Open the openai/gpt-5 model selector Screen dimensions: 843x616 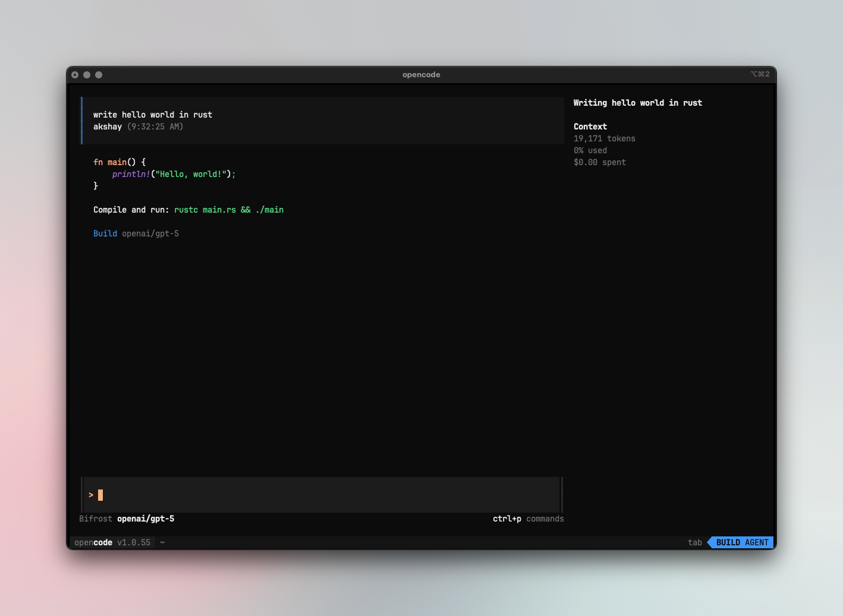coord(146,519)
